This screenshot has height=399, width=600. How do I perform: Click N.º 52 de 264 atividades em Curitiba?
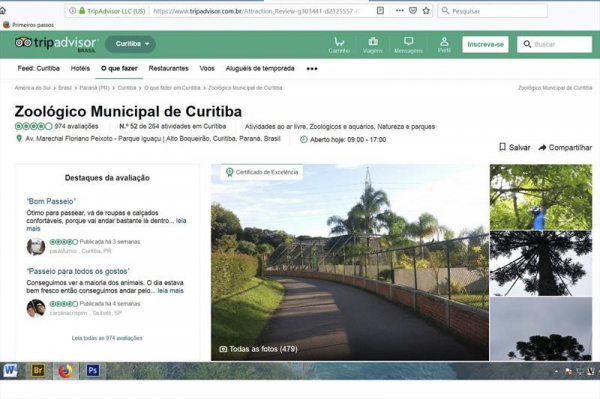(x=173, y=126)
